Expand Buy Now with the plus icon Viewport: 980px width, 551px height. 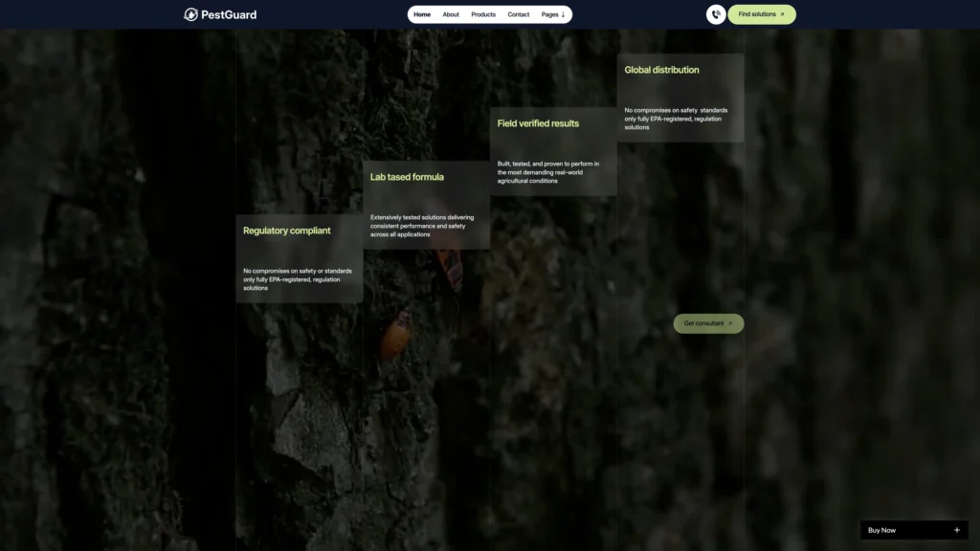(x=956, y=530)
